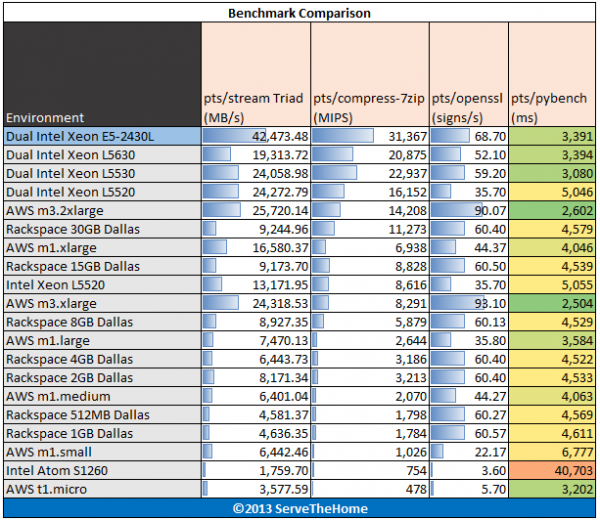Screen dimensions: 600x520
Task: Select the 7zip value 478
Action: click(x=370, y=489)
